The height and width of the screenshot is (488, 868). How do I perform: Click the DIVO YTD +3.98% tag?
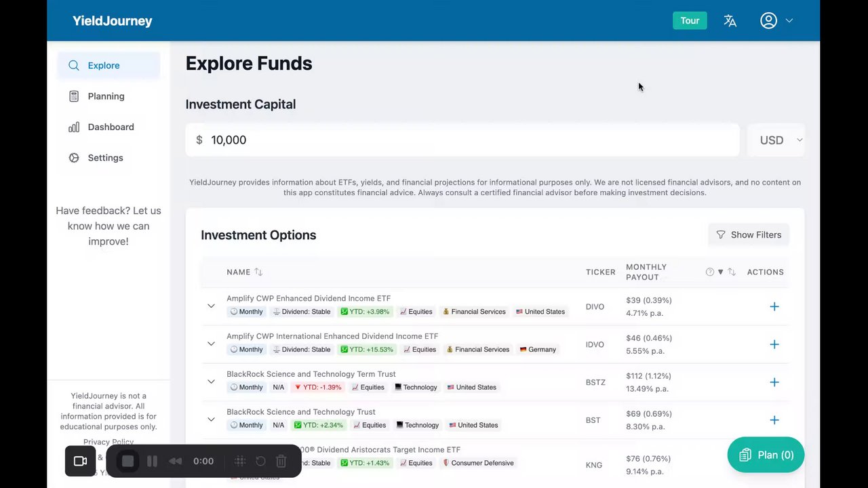click(x=365, y=312)
